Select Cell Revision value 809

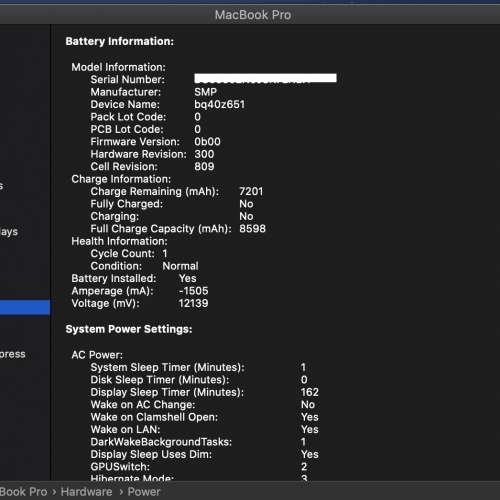pos(204,166)
